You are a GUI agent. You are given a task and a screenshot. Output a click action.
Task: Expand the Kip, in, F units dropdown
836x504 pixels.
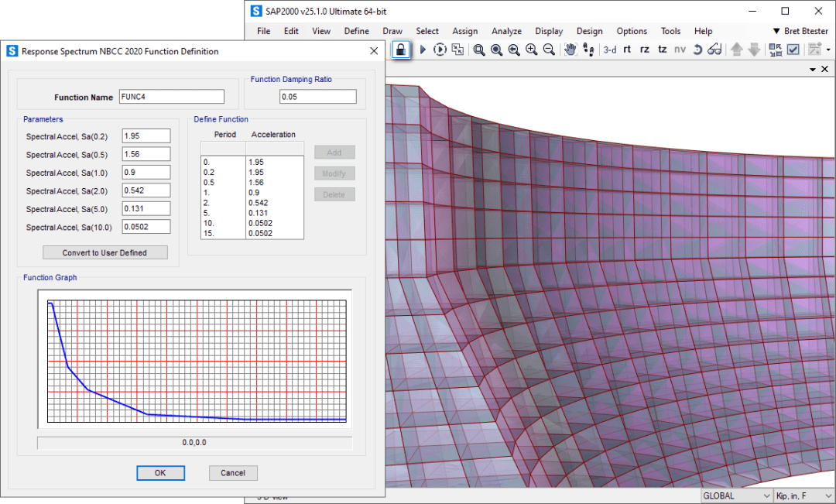(x=805, y=495)
